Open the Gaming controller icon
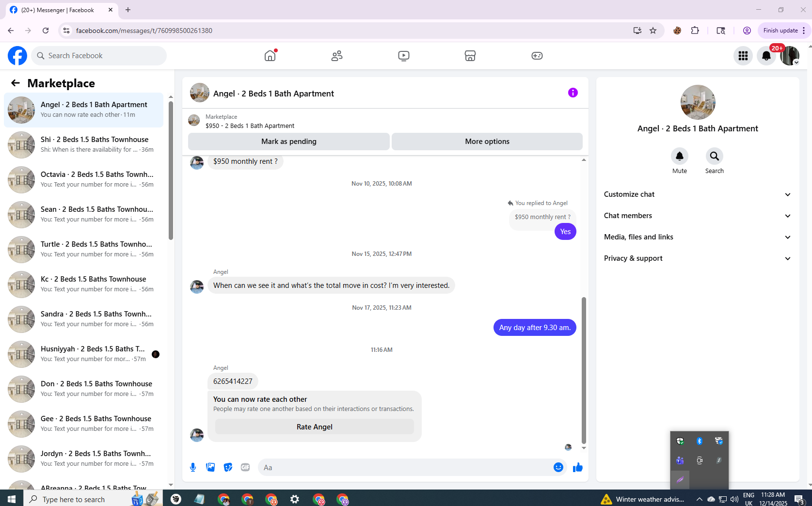The height and width of the screenshot is (506, 812). pyautogui.click(x=537, y=56)
